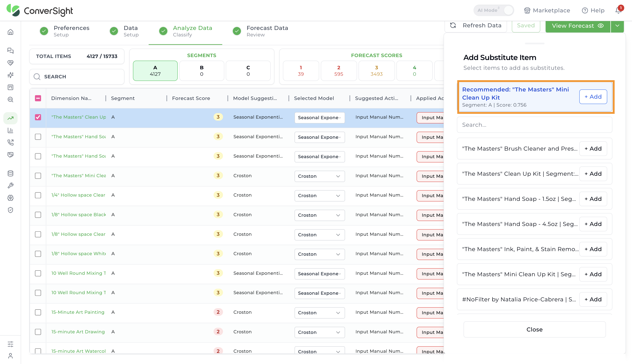Open model dropdown for "The Masters" Mini Clea row
This screenshot has height=364, width=632.
coord(319,176)
